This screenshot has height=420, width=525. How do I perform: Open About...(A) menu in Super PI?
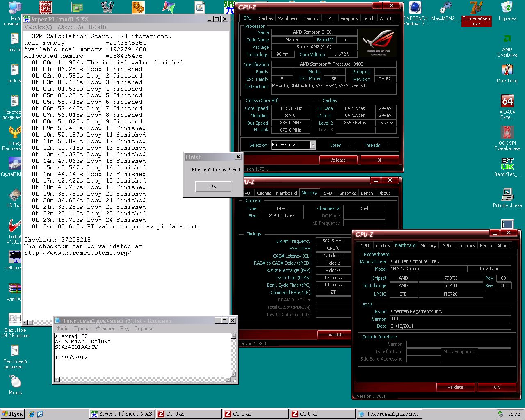(x=70, y=27)
